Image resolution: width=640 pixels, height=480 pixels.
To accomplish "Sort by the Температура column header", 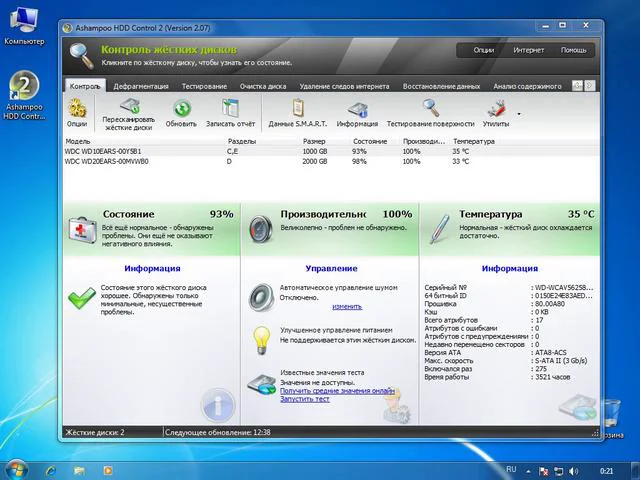I will point(473,142).
